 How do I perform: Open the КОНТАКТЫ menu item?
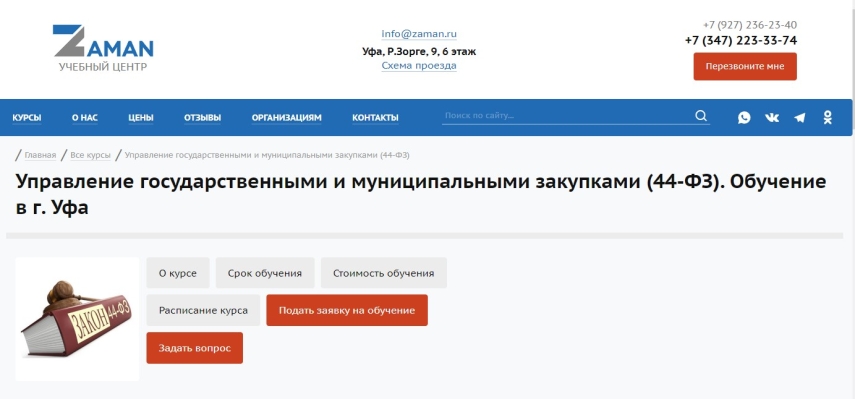coord(375,118)
